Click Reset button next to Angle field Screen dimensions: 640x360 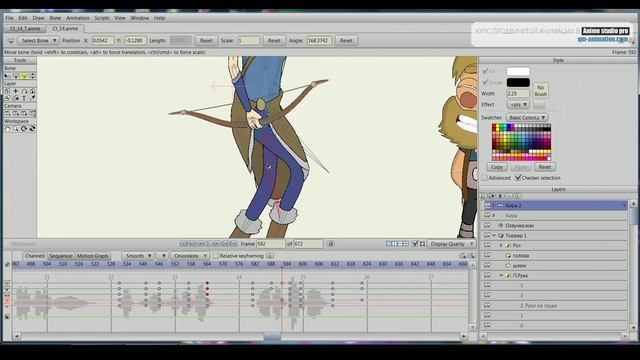(x=346, y=41)
